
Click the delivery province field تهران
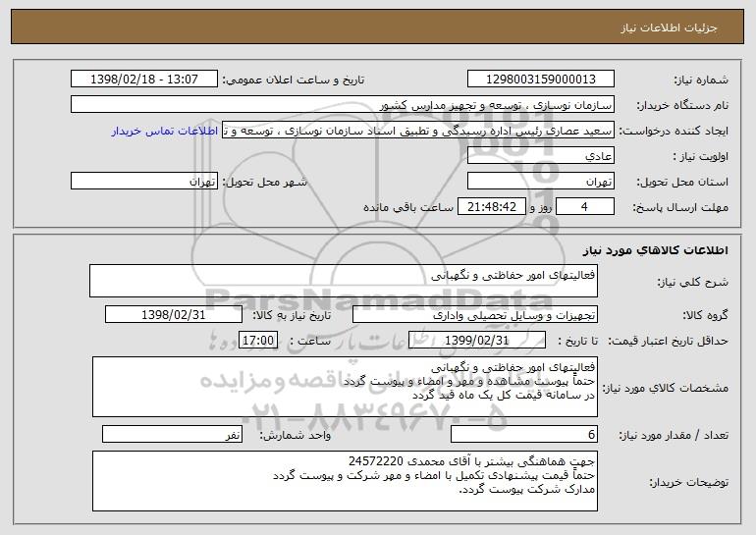[540, 182]
